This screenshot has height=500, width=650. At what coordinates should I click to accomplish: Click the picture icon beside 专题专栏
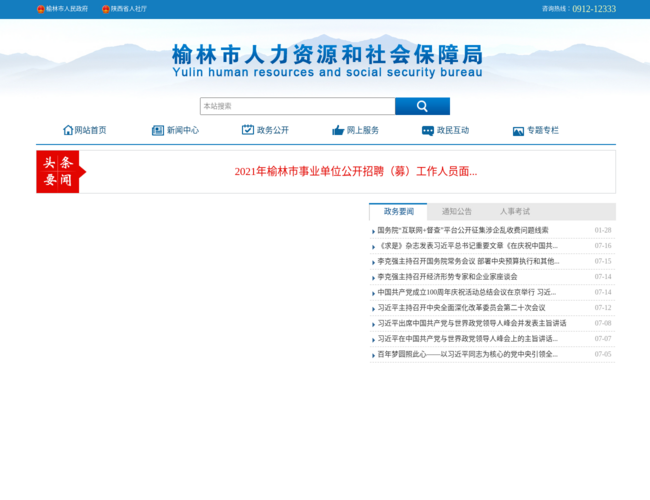pyautogui.click(x=518, y=131)
